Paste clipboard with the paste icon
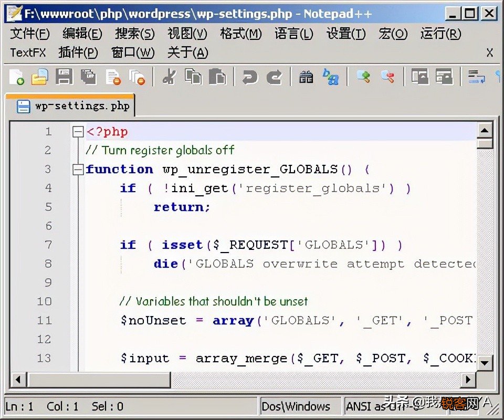 coord(217,77)
